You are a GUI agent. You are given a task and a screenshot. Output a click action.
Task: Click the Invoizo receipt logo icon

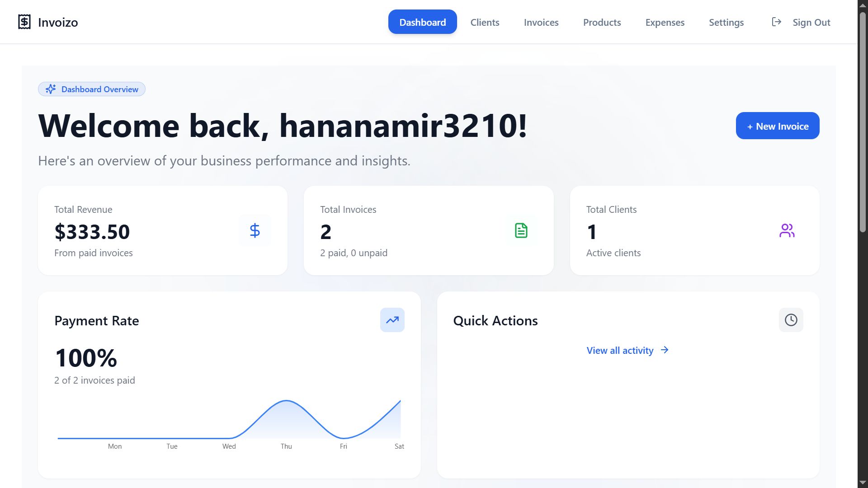point(24,22)
